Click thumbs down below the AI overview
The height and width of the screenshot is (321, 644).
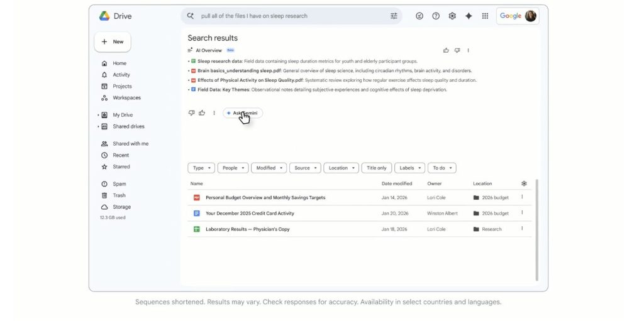(191, 113)
